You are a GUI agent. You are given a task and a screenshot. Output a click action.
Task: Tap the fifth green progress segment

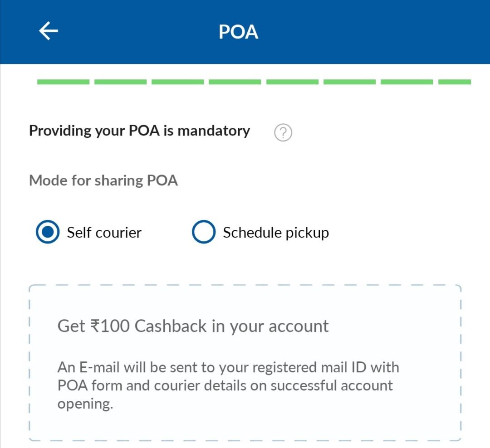[x=292, y=82]
